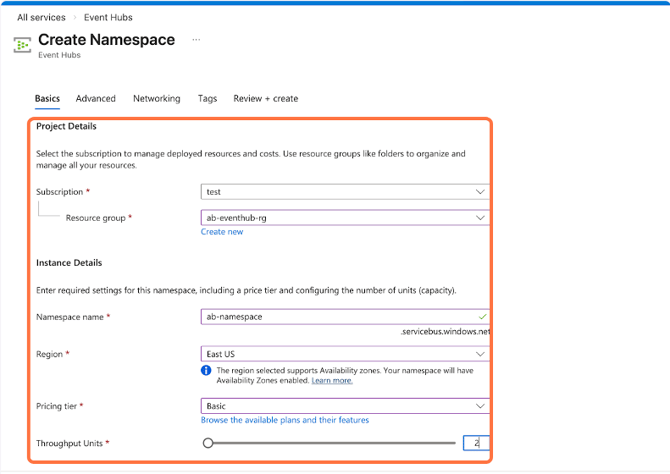Click the green checkmark in Namespace name field

483,316
